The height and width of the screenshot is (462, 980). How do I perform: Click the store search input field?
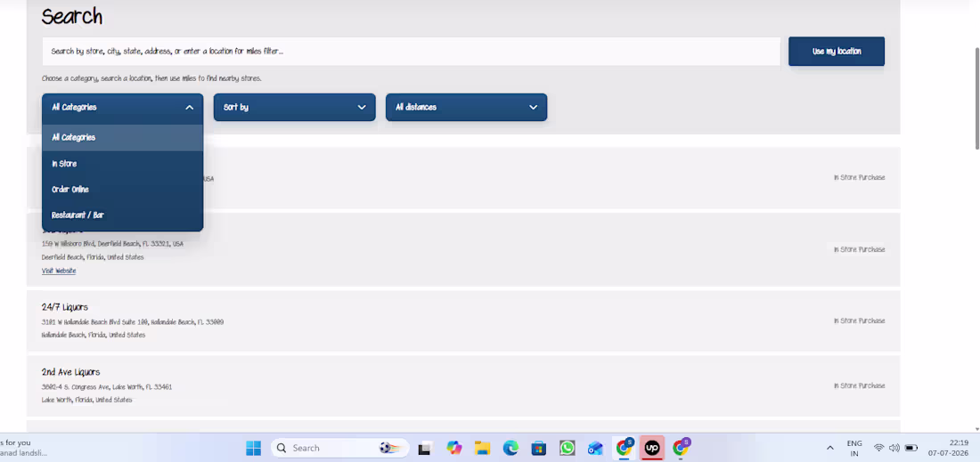412,52
